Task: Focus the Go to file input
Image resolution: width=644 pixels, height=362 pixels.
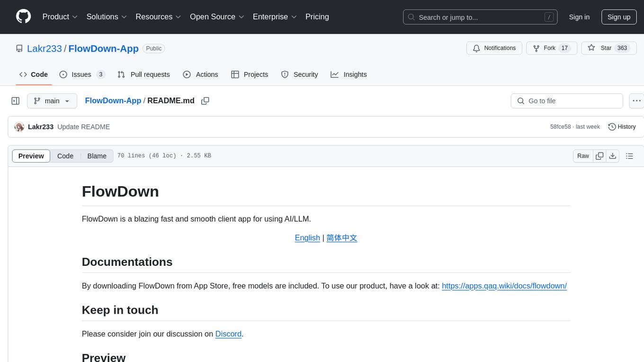Action: [x=567, y=101]
